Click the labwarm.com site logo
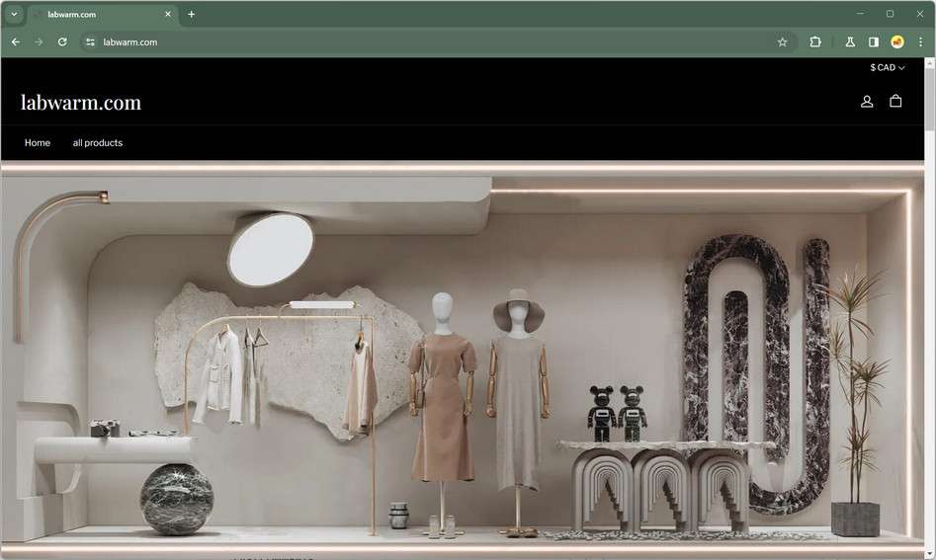This screenshot has height=560, width=936. pos(81,103)
